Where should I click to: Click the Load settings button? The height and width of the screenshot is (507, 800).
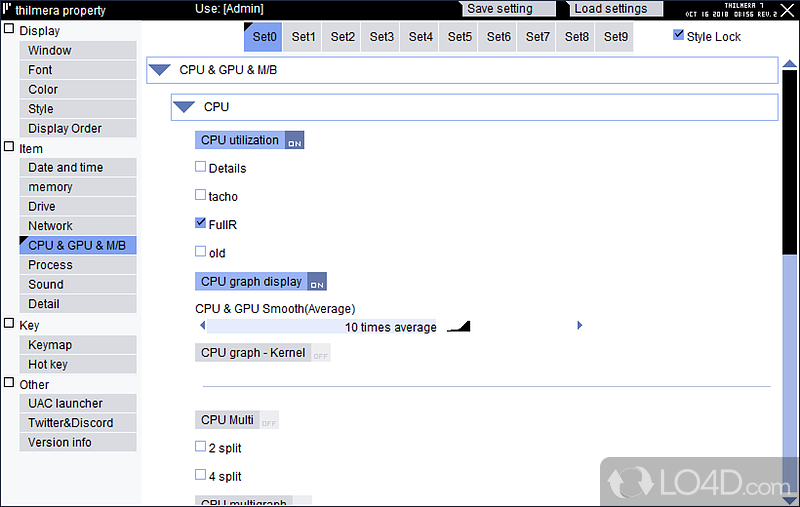(615, 9)
